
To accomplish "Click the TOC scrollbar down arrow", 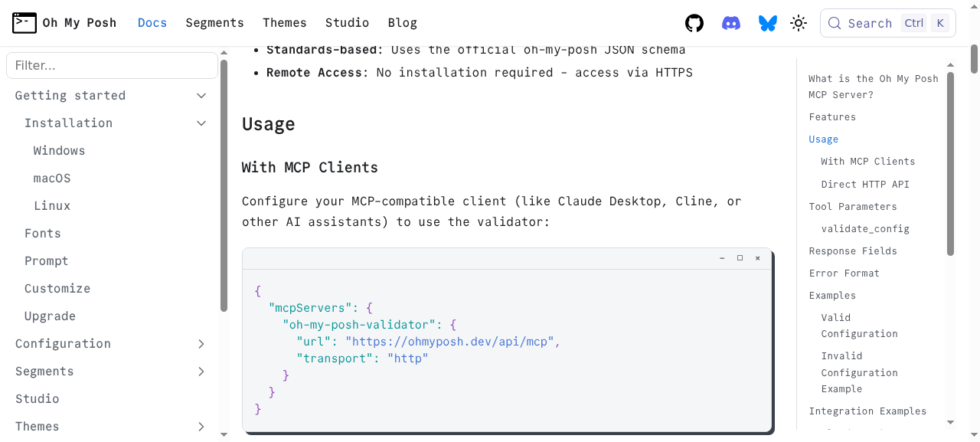I will pos(950,422).
